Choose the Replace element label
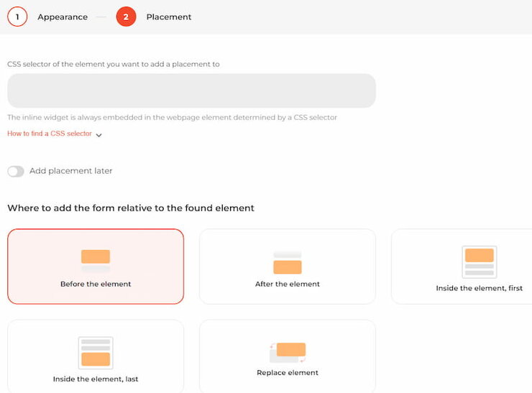 click(288, 372)
